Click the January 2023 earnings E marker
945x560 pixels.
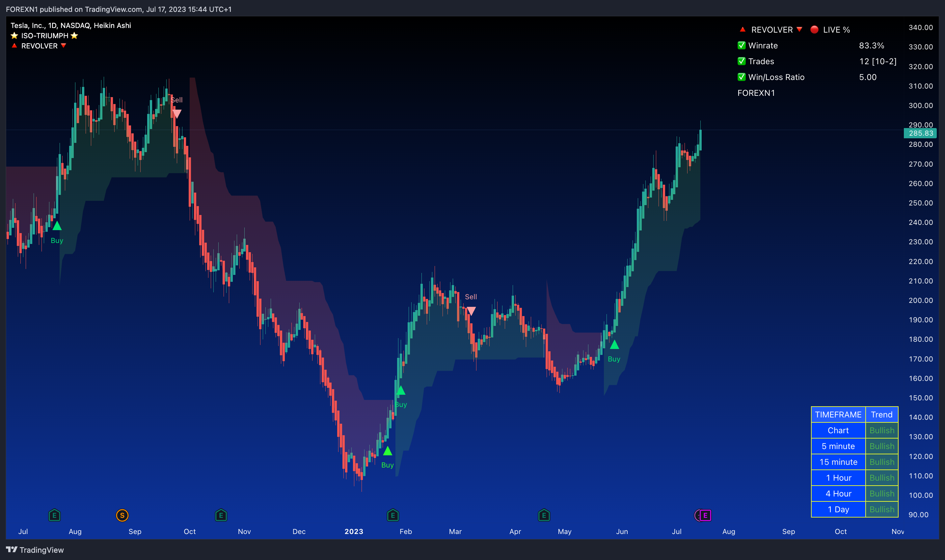coord(393,515)
